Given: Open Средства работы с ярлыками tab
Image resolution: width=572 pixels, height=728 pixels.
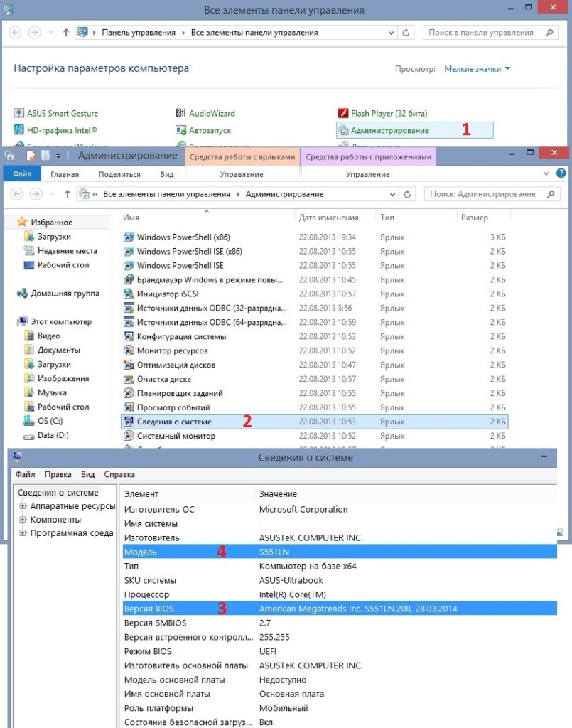Looking at the screenshot, I should [242, 157].
